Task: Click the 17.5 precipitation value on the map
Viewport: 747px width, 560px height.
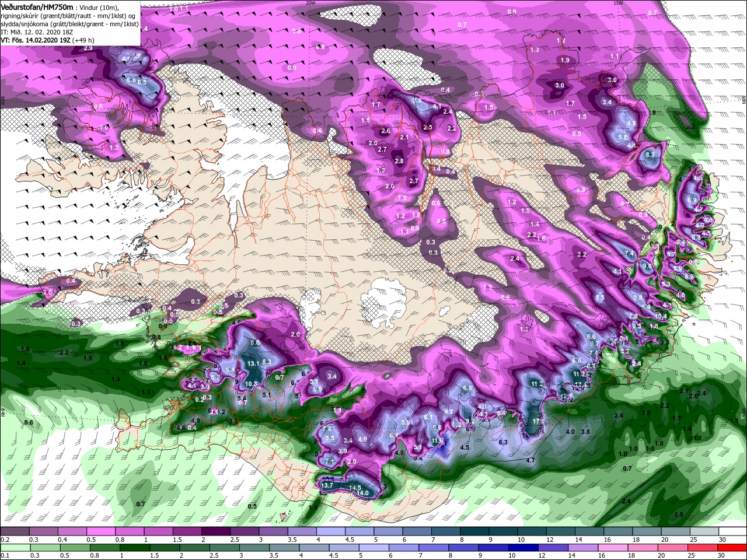Action: (x=539, y=421)
